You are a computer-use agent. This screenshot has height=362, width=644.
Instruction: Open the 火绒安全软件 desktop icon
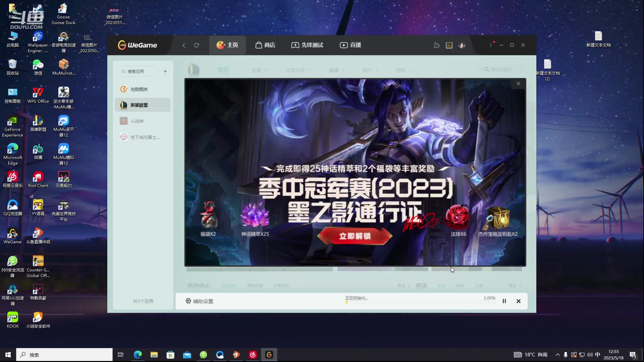38,320
